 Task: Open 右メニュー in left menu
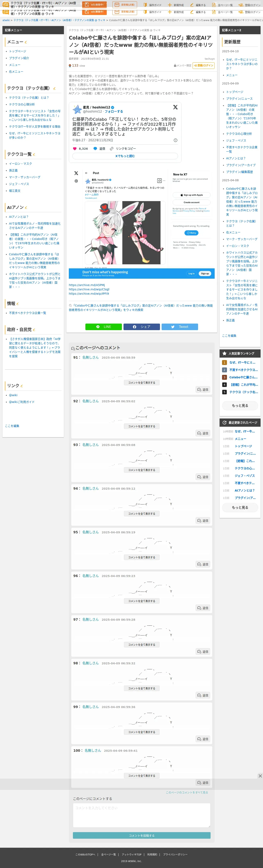tap(16, 71)
